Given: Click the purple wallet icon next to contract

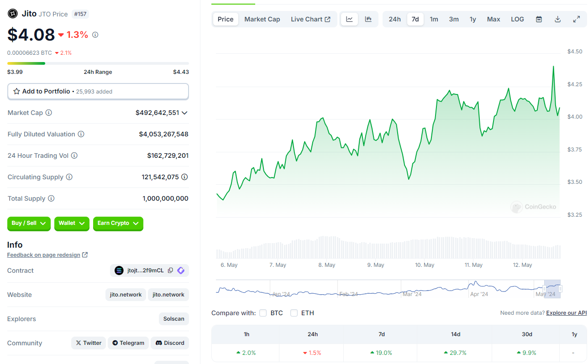Looking at the screenshot, I should click(x=181, y=270).
